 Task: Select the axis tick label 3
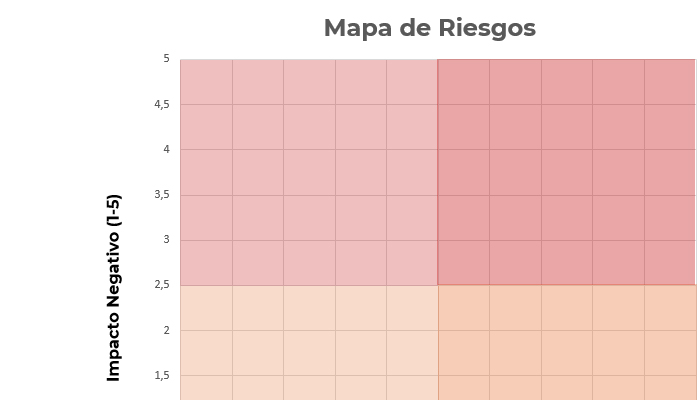pos(167,240)
